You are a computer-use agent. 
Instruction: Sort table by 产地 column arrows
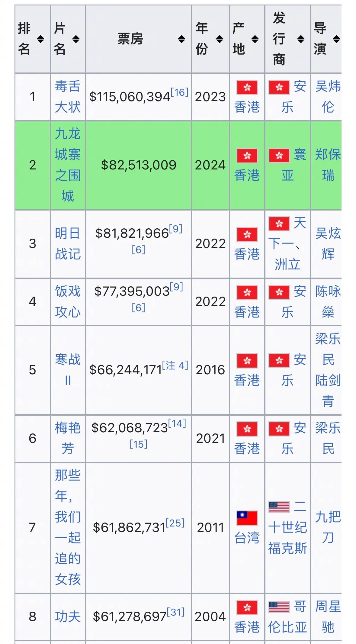point(255,39)
